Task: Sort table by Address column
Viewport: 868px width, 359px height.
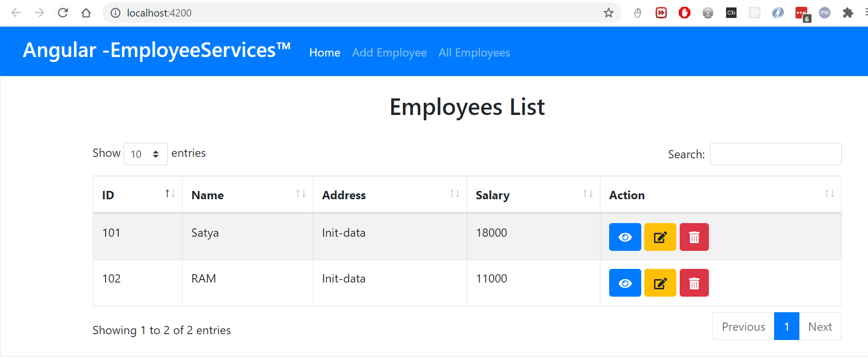Action: click(389, 195)
